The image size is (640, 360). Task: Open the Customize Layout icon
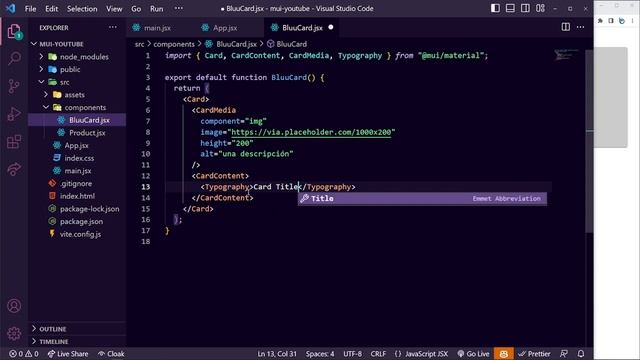tap(540, 8)
